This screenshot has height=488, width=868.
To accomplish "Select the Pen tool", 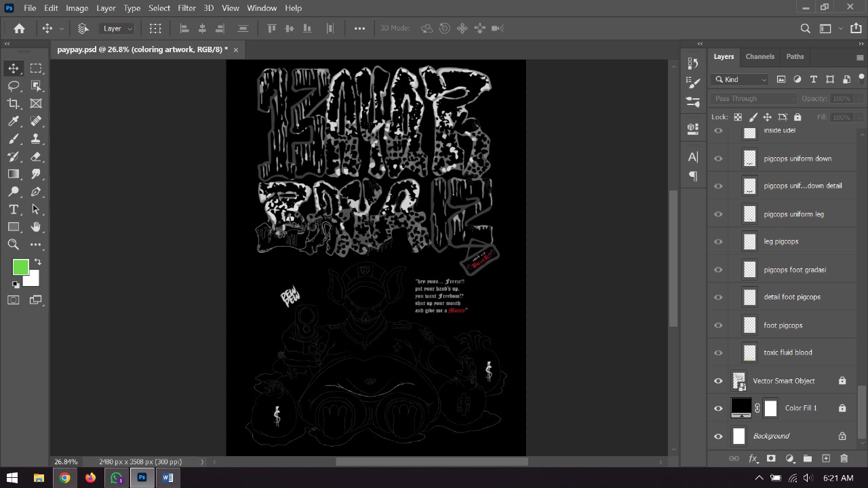I will [36, 192].
